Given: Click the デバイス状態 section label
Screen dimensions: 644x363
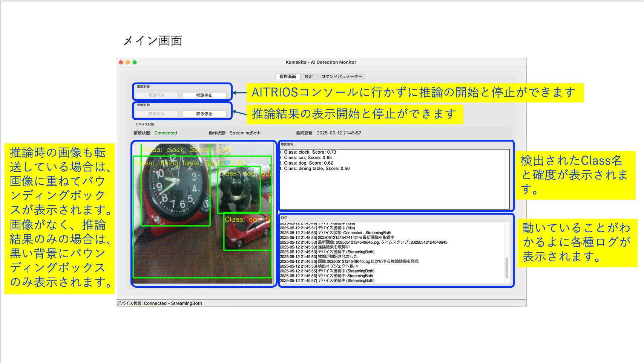Looking at the screenshot, I should pos(145,124).
